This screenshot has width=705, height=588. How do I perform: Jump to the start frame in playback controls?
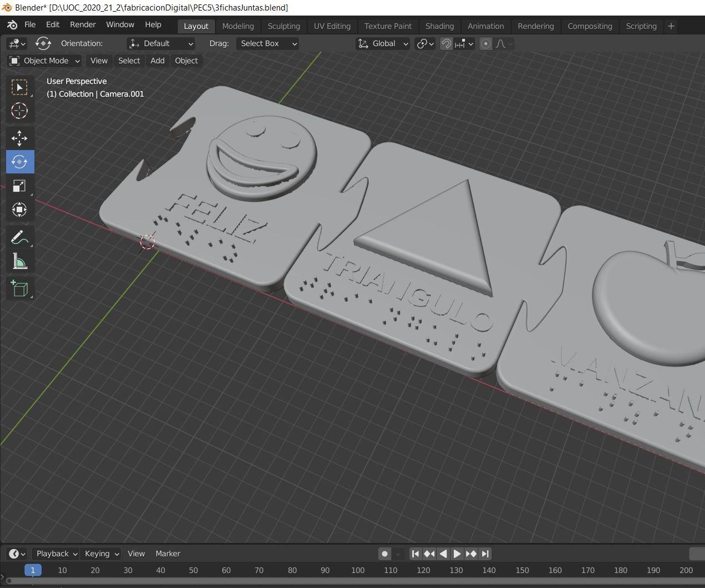click(x=416, y=554)
